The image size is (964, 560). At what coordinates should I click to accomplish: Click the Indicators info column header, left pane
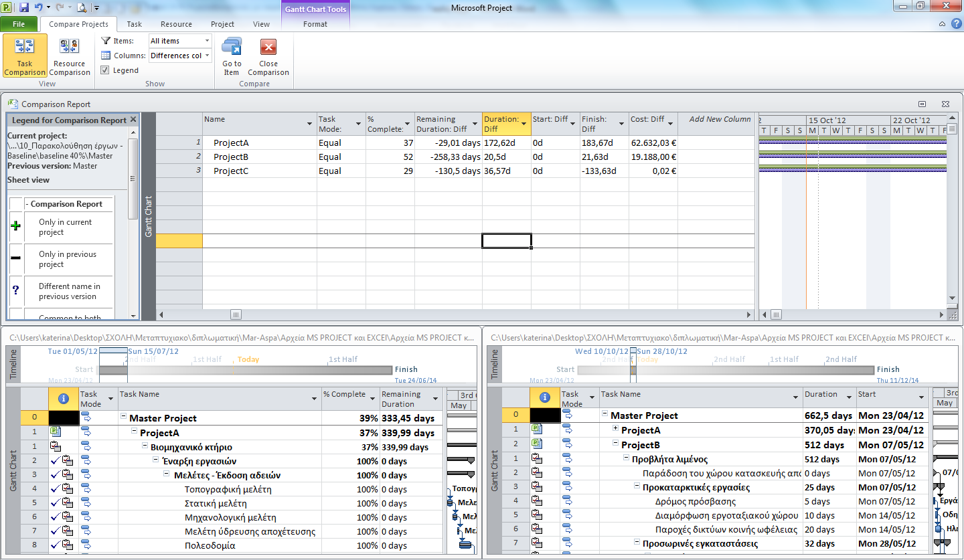tap(64, 399)
